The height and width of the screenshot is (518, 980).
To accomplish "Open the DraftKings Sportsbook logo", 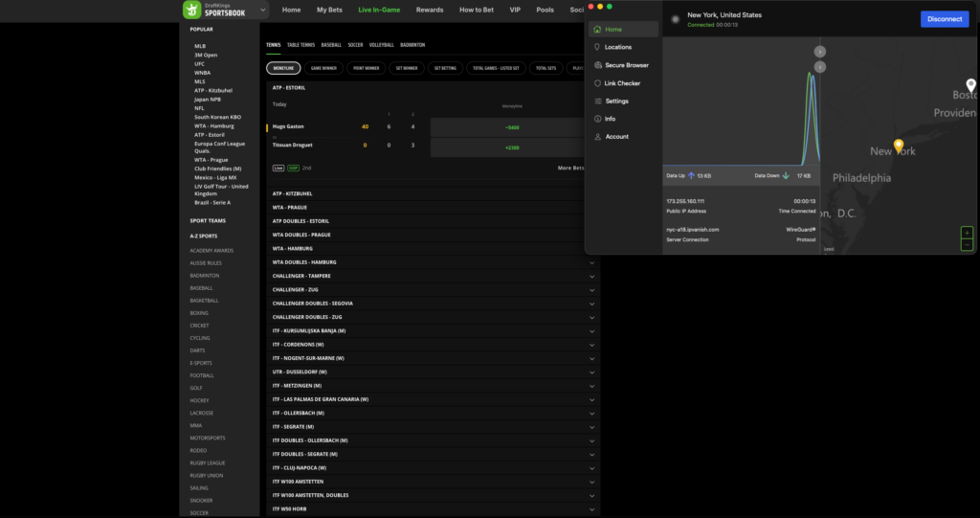I will pyautogui.click(x=214, y=10).
